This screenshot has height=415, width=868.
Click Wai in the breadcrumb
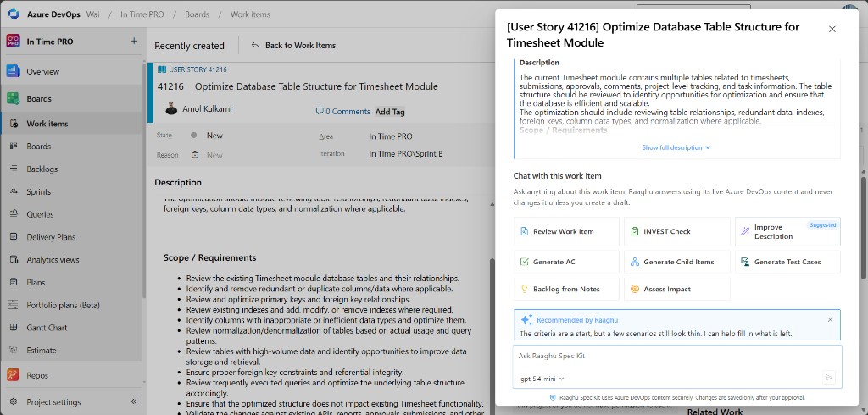(93, 14)
